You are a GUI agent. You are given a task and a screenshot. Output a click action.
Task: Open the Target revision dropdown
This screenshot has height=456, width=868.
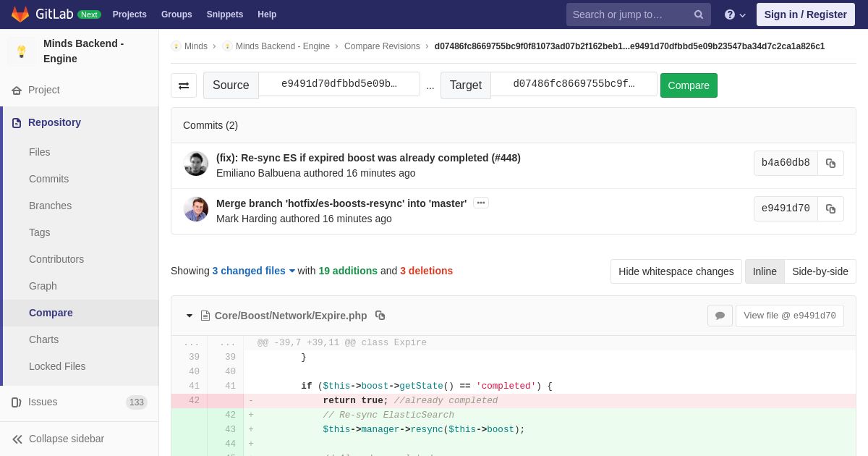tap(574, 84)
